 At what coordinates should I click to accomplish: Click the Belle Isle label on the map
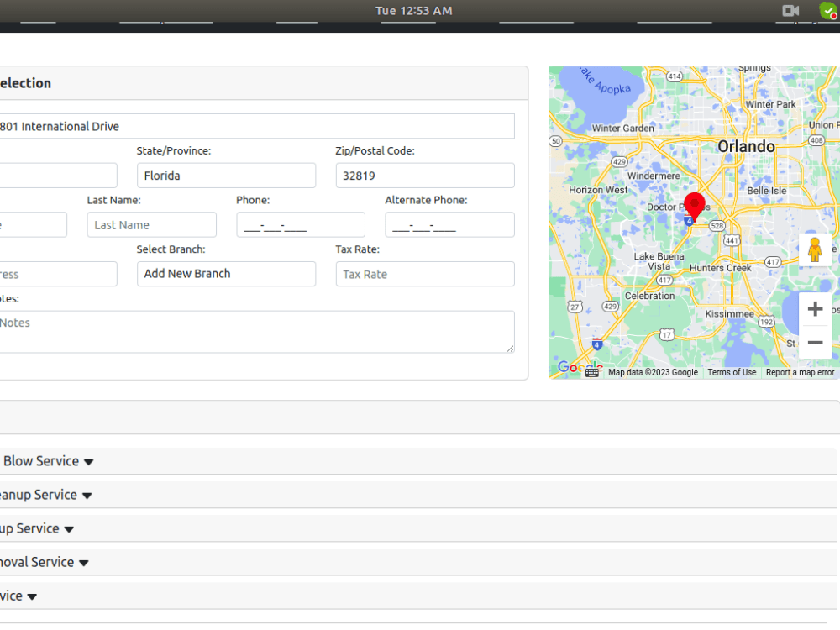click(767, 191)
